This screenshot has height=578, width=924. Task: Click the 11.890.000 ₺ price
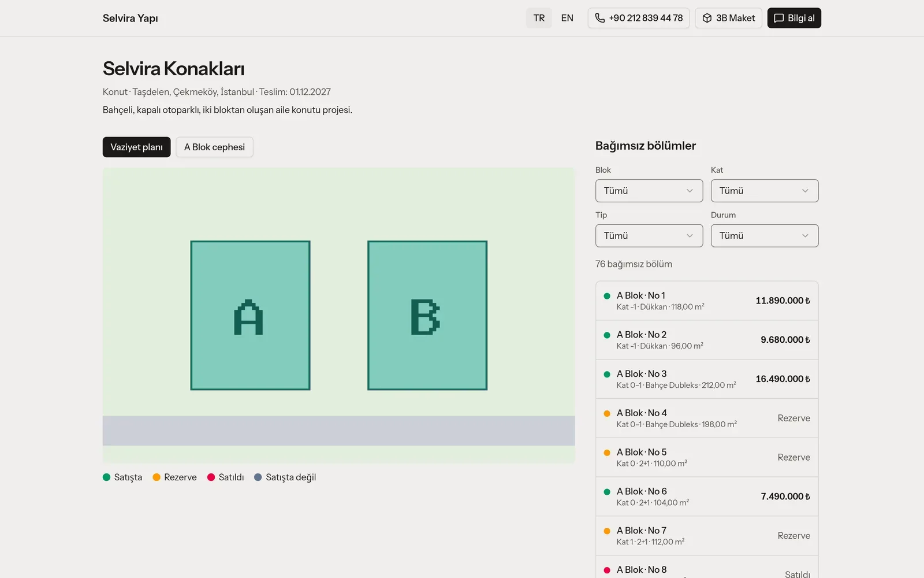[x=783, y=301]
